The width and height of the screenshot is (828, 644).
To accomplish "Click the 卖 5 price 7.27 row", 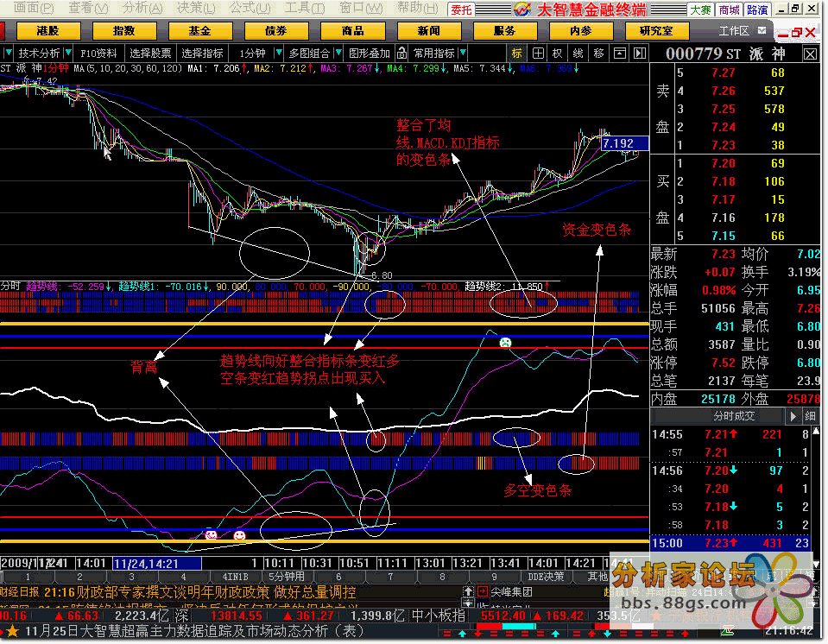I will (x=735, y=73).
